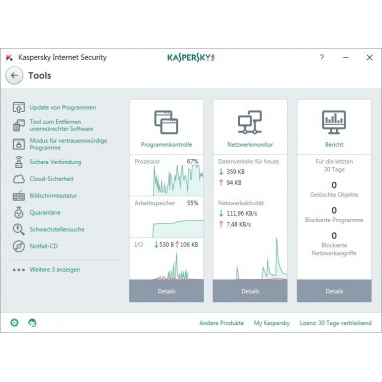The height and width of the screenshot is (382, 382).
Task: Launch Bildschirmtastatur
Action: [53, 196]
